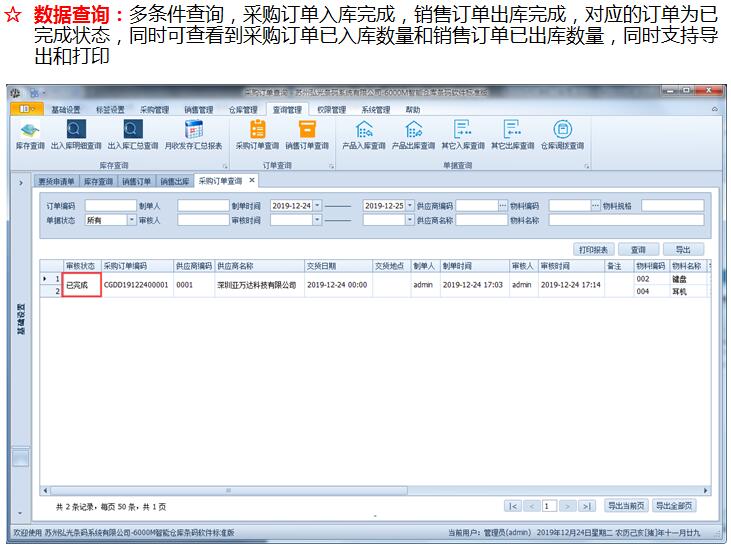Open 出入库汇总查询 summary query
The image size is (731, 554).
[133, 135]
